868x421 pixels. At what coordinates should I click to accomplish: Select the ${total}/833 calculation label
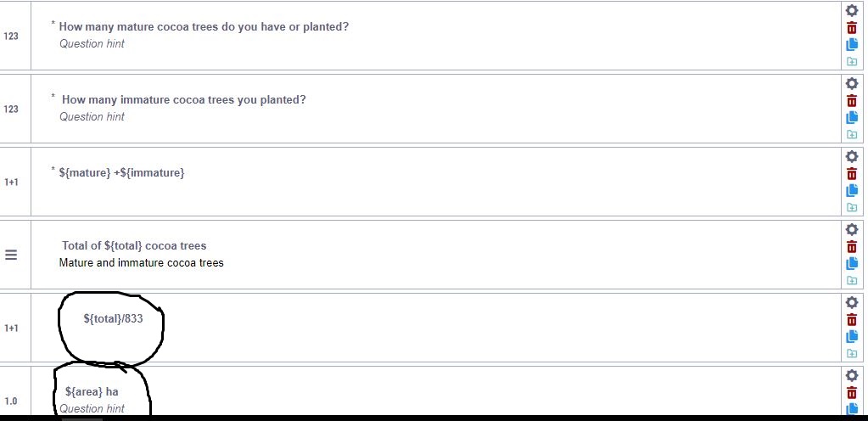point(113,319)
